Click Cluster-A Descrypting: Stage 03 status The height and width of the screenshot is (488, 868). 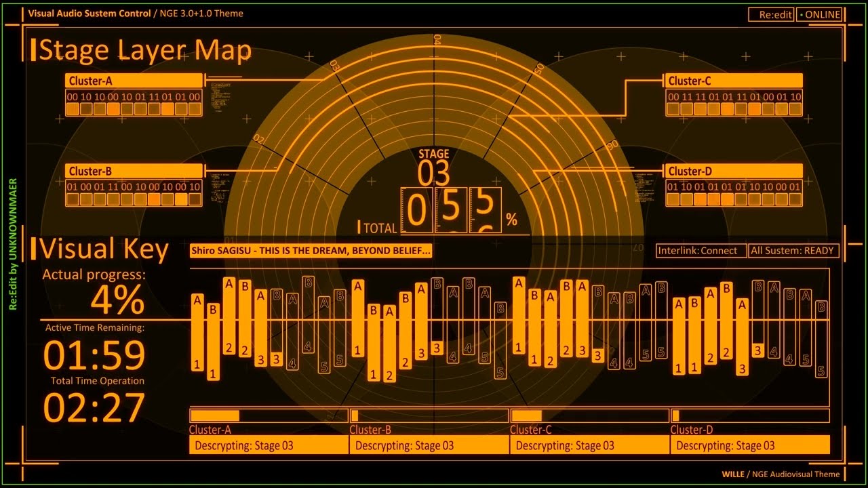pyautogui.click(x=269, y=445)
